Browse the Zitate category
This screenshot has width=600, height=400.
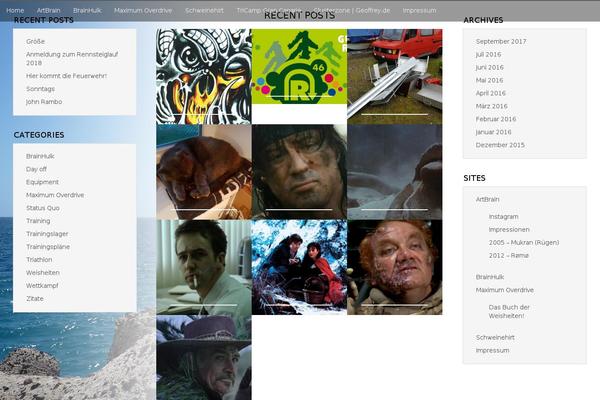pos(35,299)
